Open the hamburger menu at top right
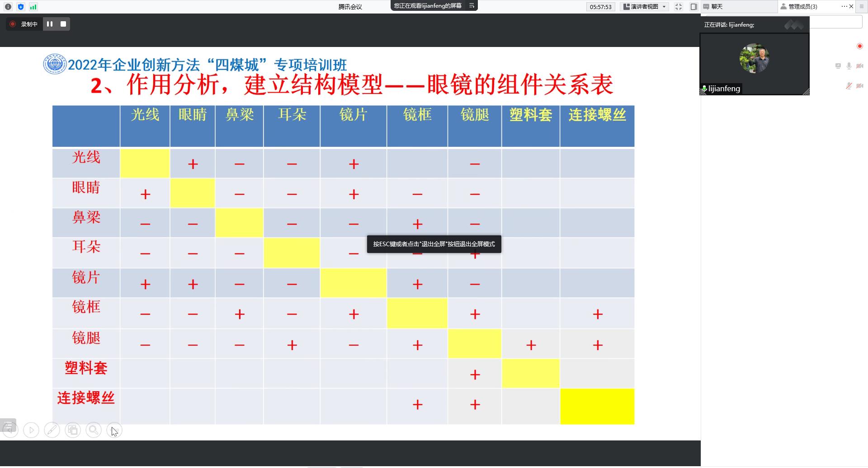Image resolution: width=868 pixels, height=468 pixels. coord(860,6)
